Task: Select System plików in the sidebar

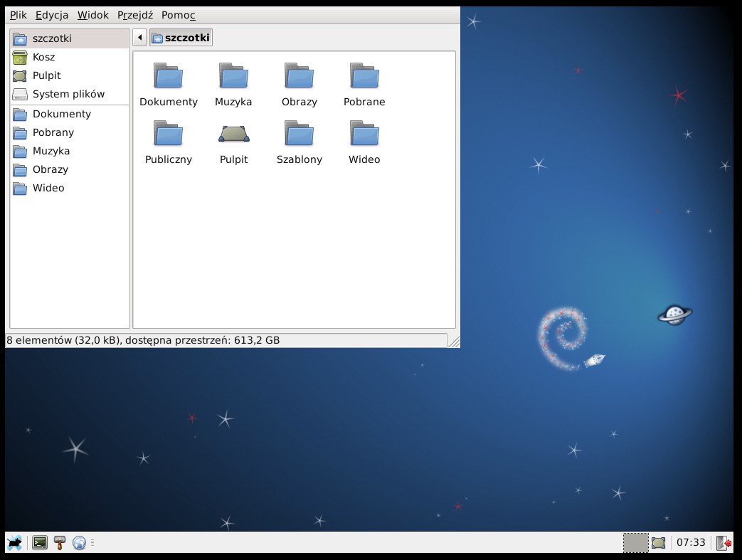Action: (x=68, y=94)
